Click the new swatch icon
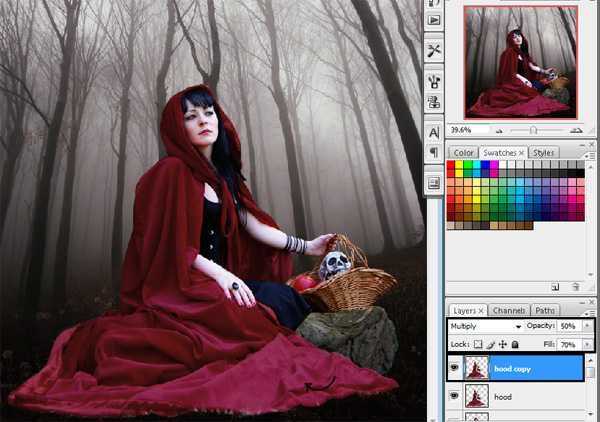The width and height of the screenshot is (600, 422). [x=555, y=287]
